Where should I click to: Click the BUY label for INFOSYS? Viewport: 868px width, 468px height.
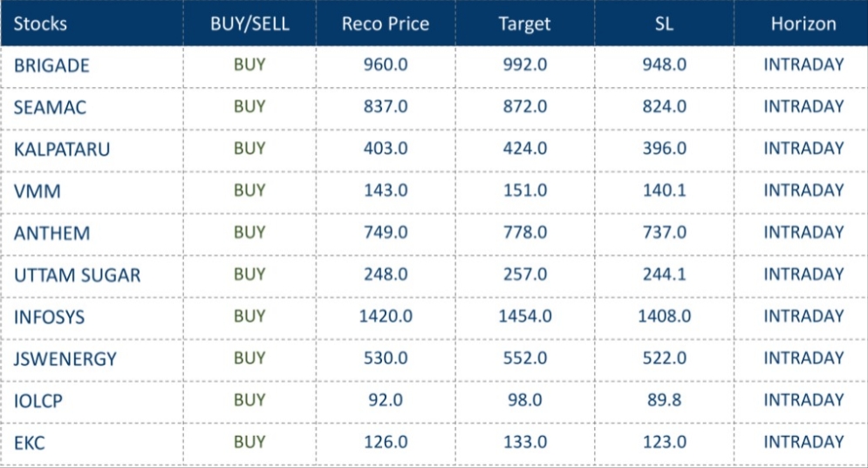point(249,316)
